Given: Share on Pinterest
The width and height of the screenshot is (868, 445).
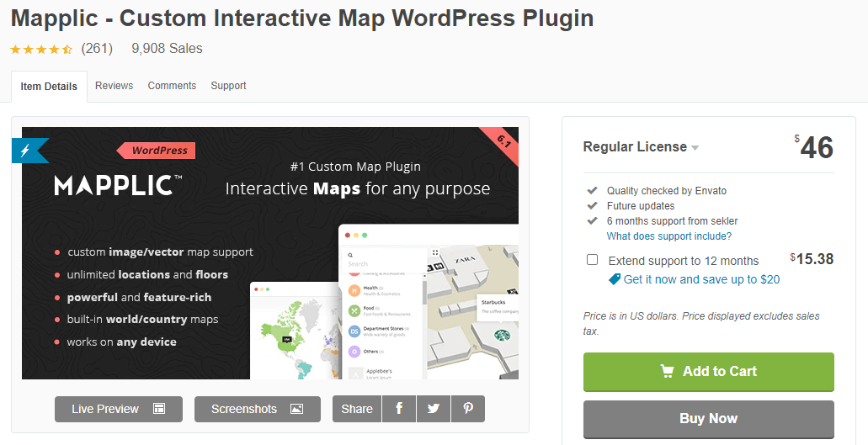Looking at the screenshot, I should click(x=468, y=409).
